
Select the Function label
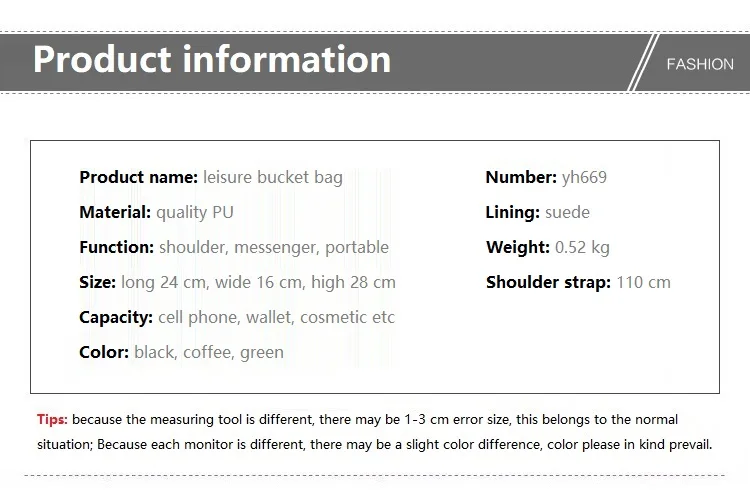click(x=117, y=247)
